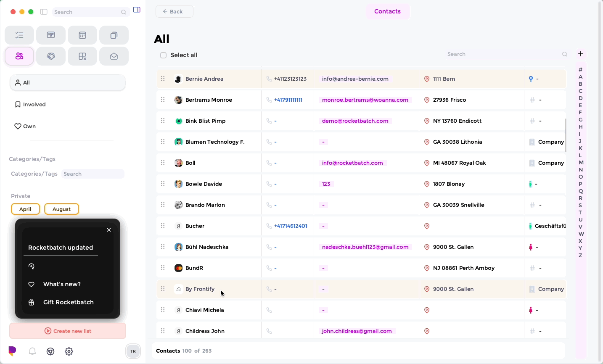The height and width of the screenshot is (364, 603).
Task: Open settings gear in sidebar footer
Action: coord(69,351)
